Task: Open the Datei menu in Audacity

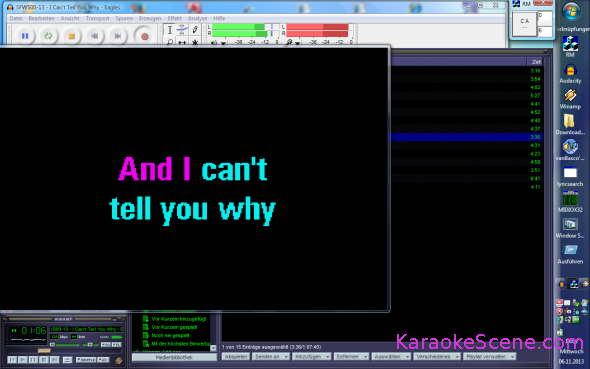Action: (x=16, y=18)
